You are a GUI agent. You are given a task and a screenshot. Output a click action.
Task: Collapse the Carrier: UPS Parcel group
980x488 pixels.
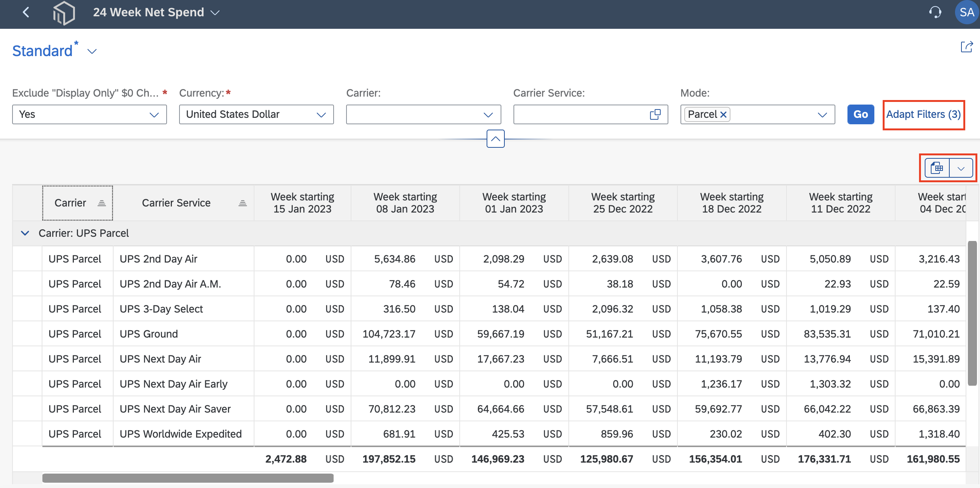tap(25, 233)
